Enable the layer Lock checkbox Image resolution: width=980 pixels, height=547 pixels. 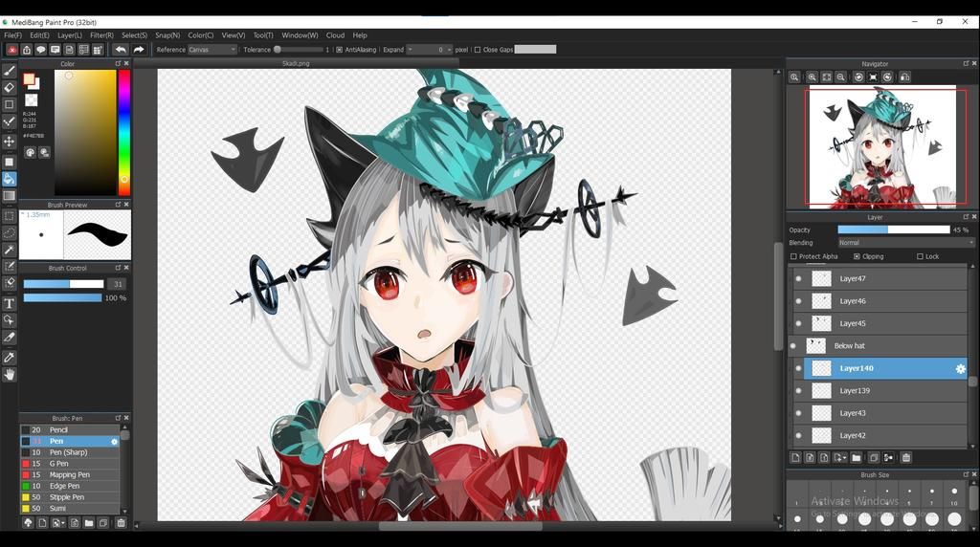(920, 256)
